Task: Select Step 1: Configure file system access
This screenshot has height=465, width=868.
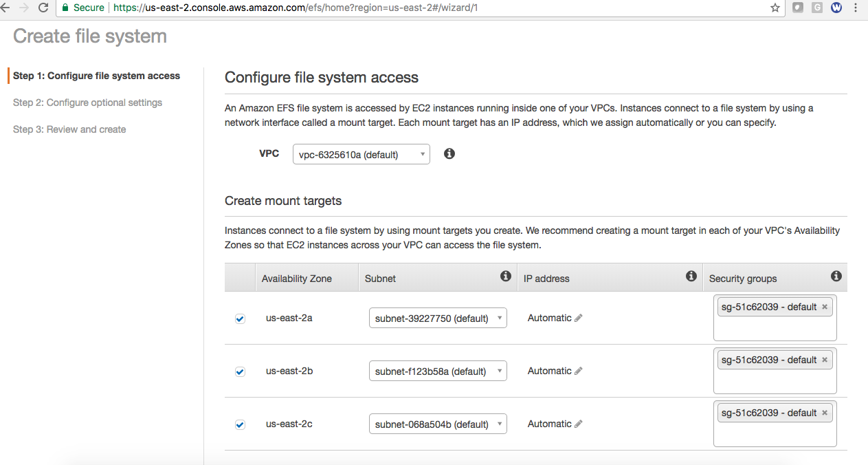Action: 96,76
